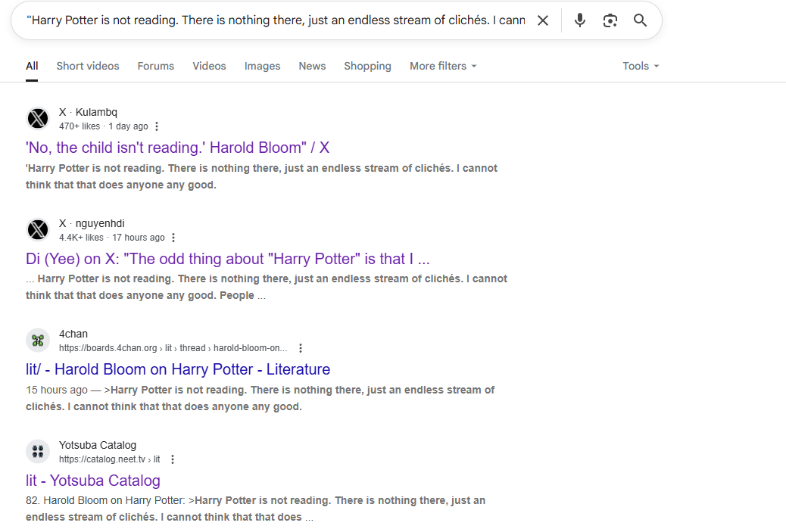Click the Yotsuba Catalog site name
Viewport: 786px width, 532px height.
(x=97, y=445)
